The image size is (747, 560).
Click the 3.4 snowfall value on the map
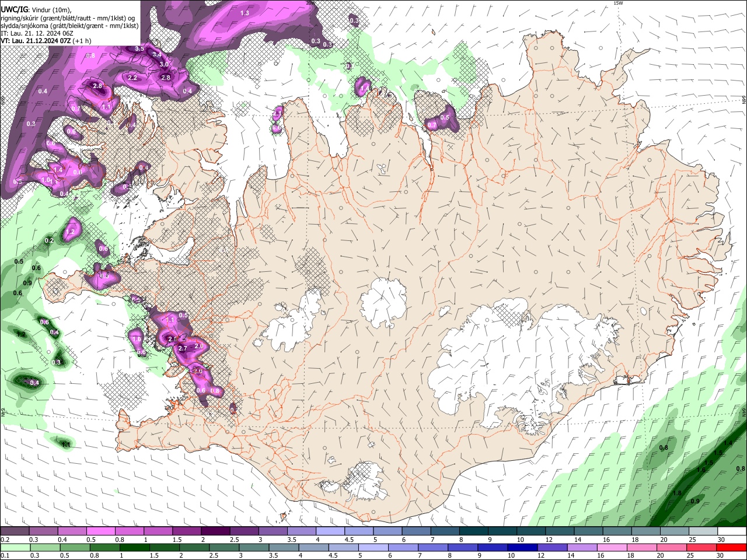coord(156,54)
